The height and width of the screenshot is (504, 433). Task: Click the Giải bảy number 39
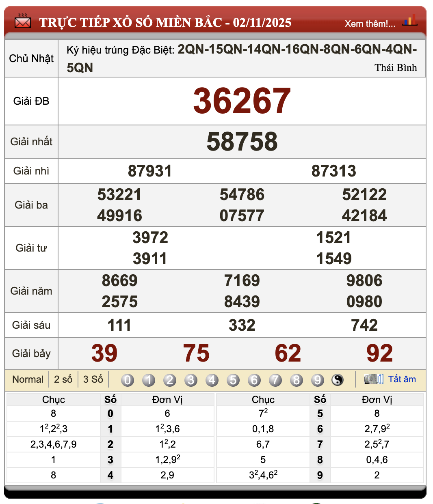tap(104, 353)
